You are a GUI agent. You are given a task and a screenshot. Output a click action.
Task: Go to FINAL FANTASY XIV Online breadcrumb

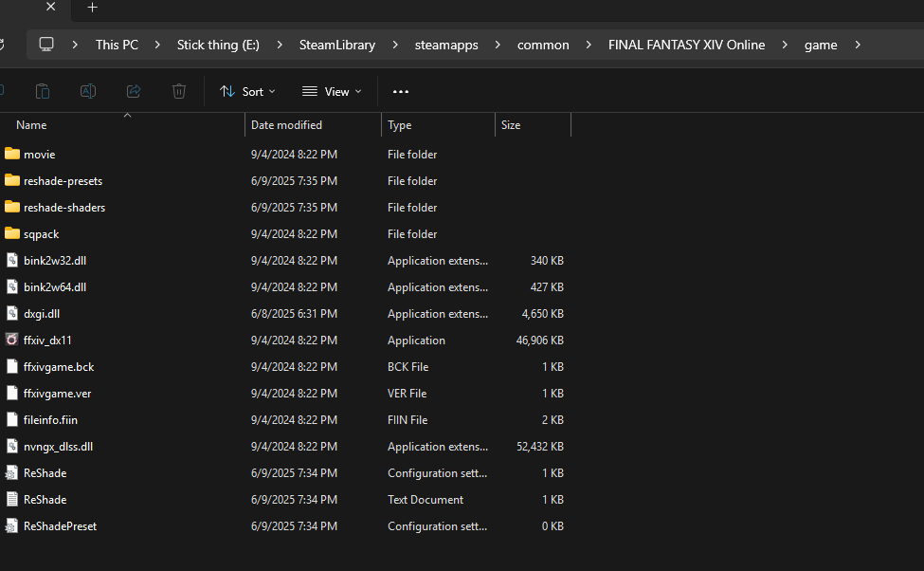(686, 45)
